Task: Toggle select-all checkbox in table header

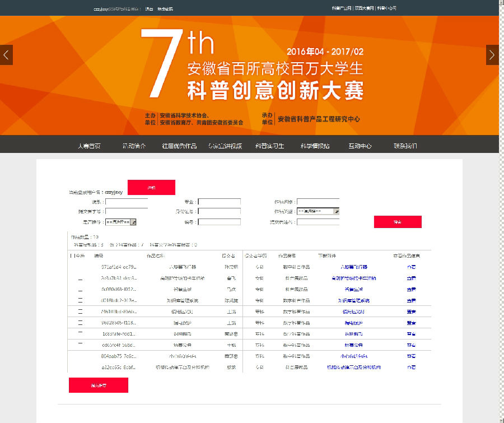Action: point(72,256)
